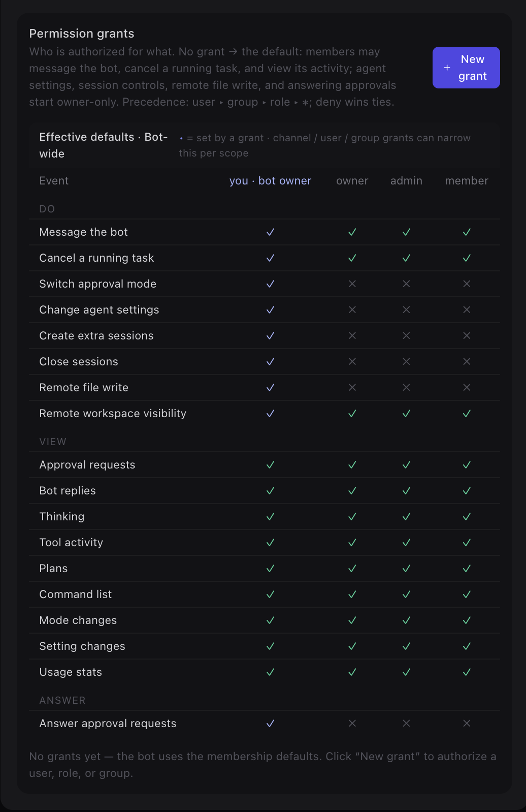
Task: Click the member checkmark for Message the bot
Action: tap(467, 232)
